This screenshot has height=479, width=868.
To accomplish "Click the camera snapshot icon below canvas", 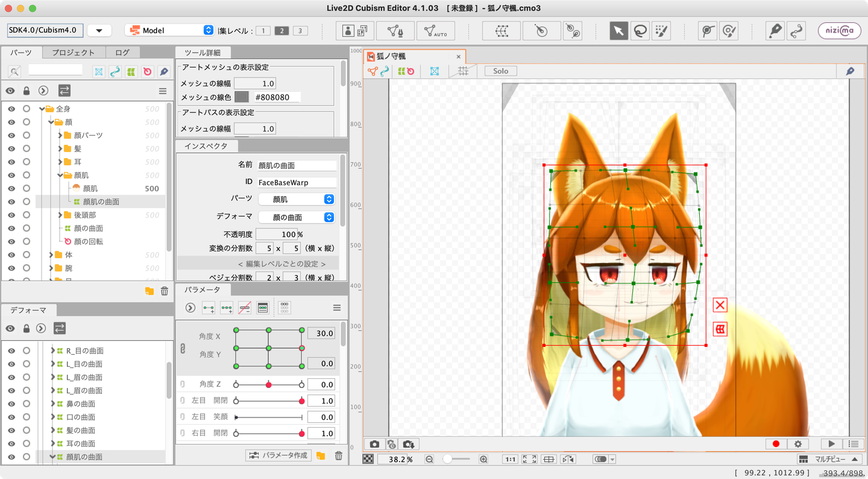I will (x=374, y=444).
